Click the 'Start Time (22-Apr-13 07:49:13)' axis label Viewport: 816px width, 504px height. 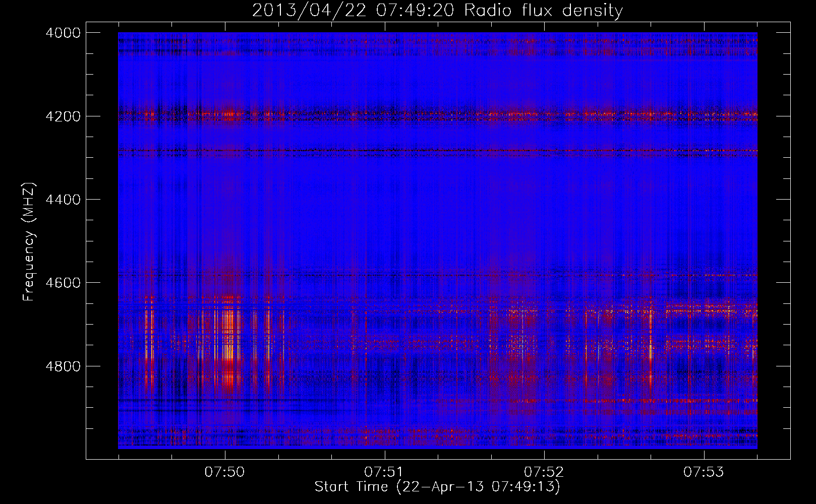click(437, 487)
